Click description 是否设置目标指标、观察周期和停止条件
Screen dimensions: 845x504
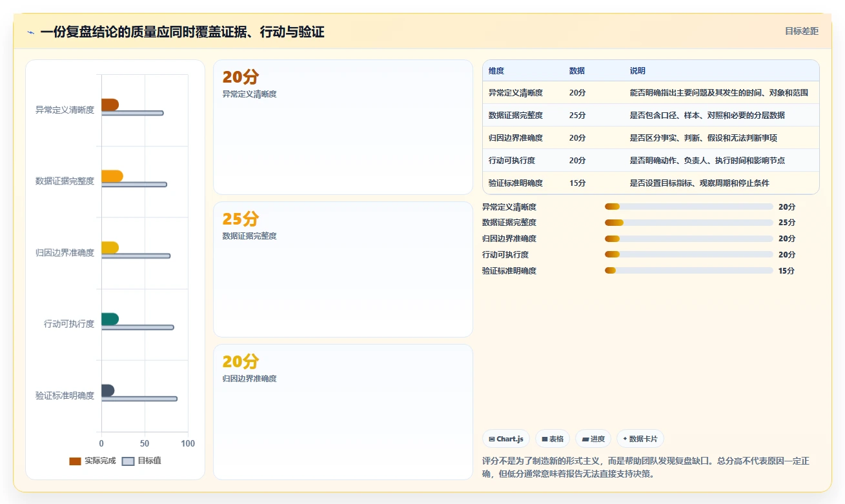(700, 183)
